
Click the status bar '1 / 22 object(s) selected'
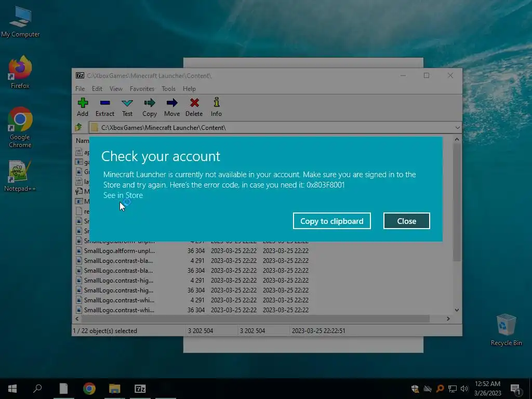coord(105,331)
